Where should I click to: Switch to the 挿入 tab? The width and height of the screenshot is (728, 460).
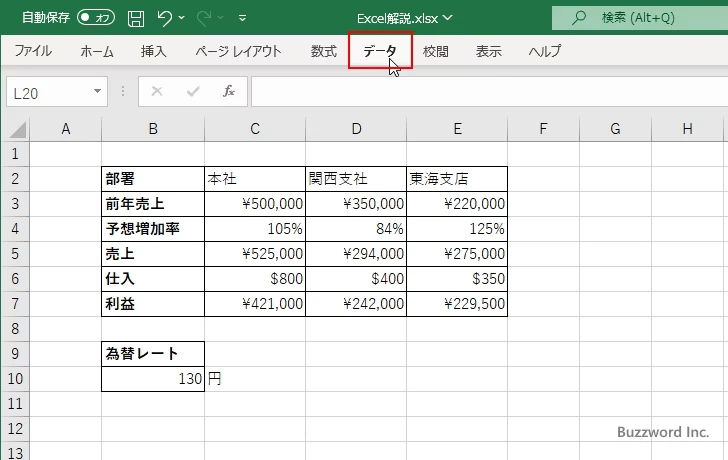[154, 51]
